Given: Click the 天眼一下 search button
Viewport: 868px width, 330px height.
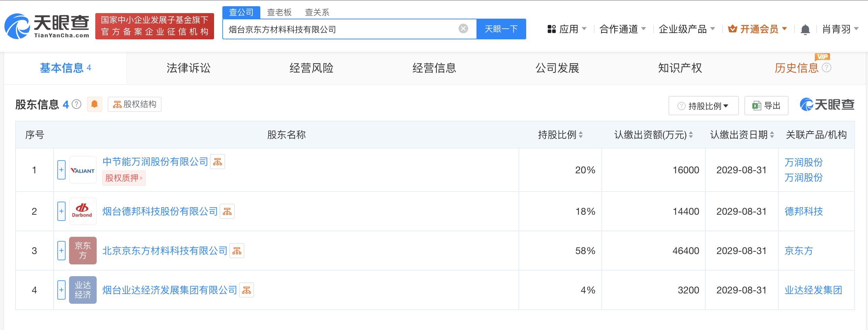Looking at the screenshot, I should coord(501,29).
